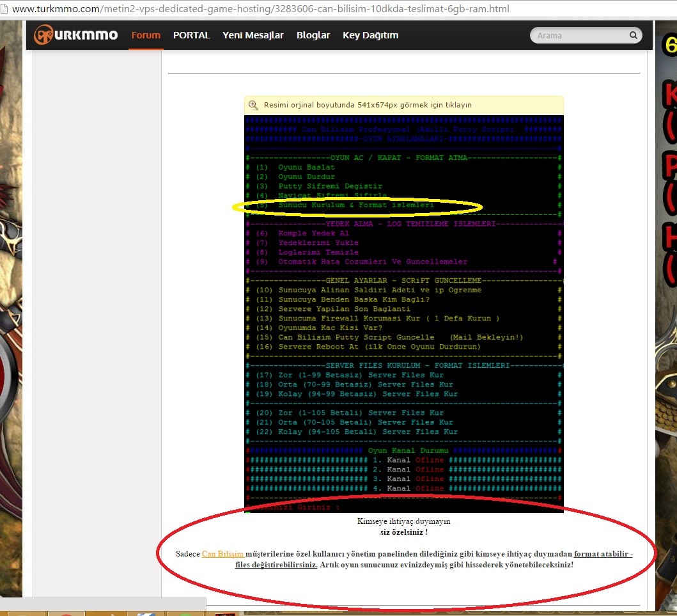677x616 pixels.
Task: Open the PORTAL menu item
Action: coord(191,35)
